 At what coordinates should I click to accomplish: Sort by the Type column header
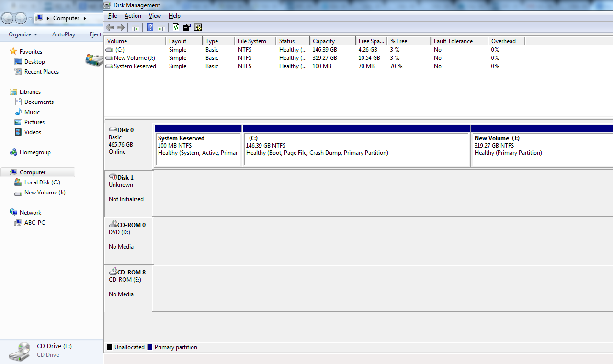tap(218, 41)
